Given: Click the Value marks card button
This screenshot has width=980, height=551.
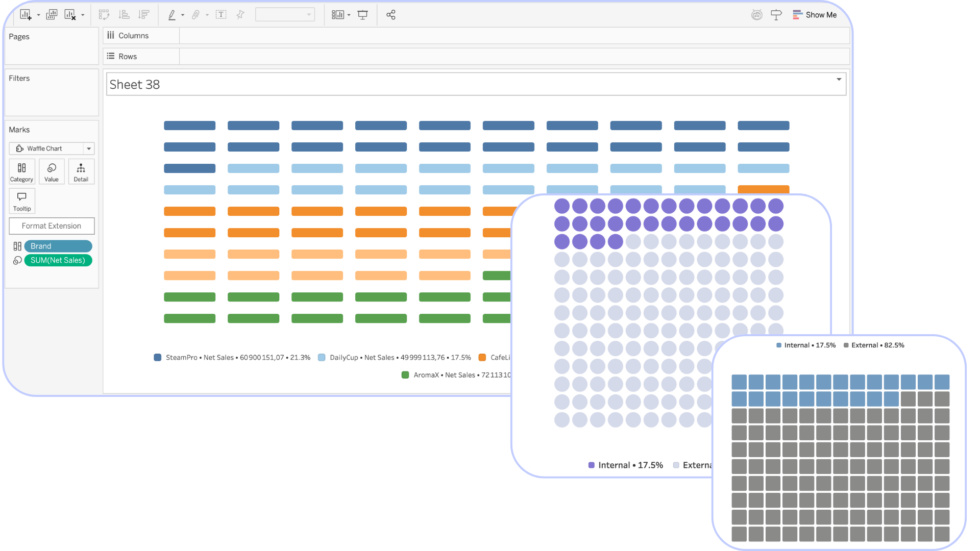Looking at the screenshot, I should [x=52, y=172].
